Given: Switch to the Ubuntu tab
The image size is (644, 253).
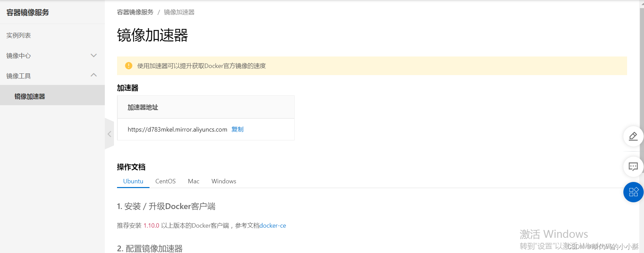Looking at the screenshot, I should [x=133, y=181].
